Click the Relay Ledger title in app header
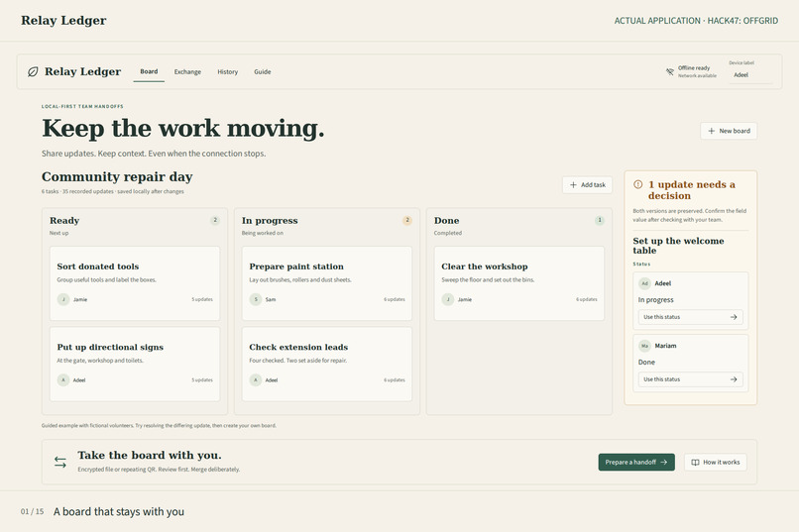 pyautogui.click(x=82, y=71)
